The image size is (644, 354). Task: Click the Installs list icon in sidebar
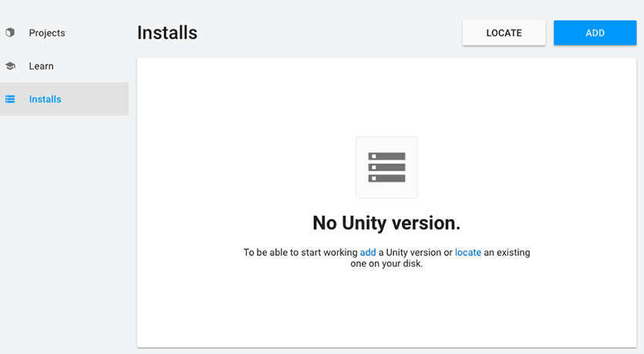pos(10,99)
